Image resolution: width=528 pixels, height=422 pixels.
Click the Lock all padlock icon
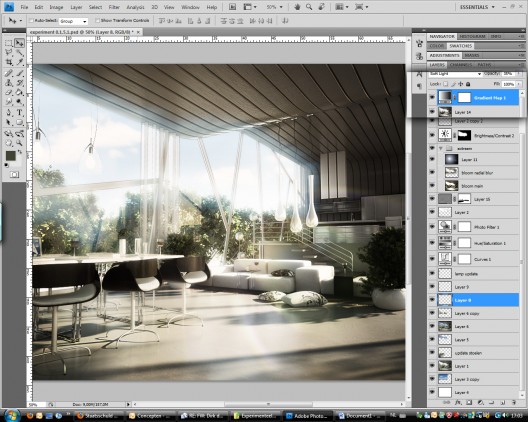(468, 84)
